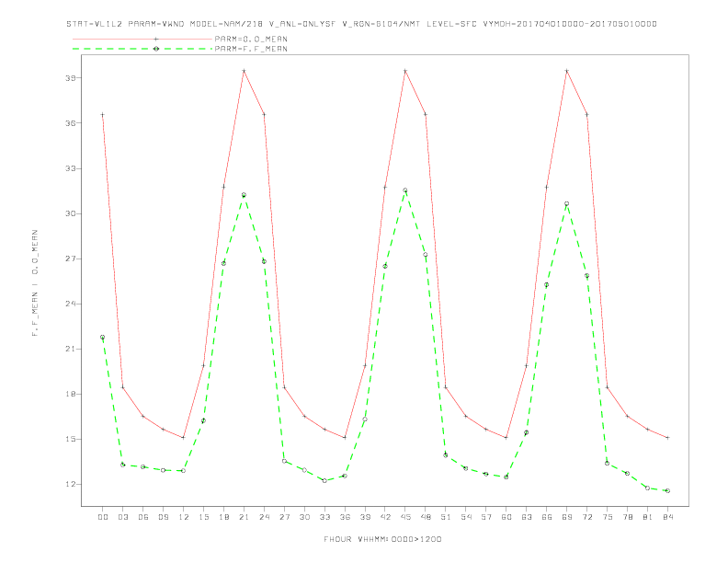
Task: Click the x-axis forecast hour label 54
Action: point(466,517)
